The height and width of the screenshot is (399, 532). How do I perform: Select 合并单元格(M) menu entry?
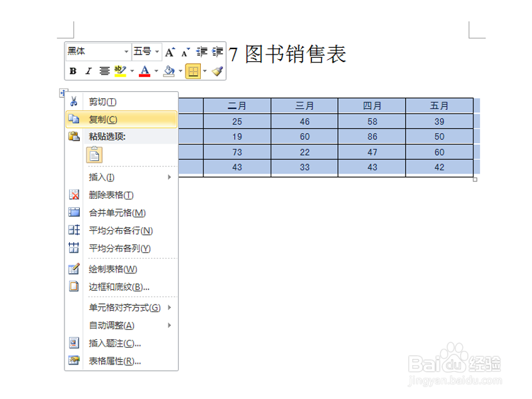point(122,213)
